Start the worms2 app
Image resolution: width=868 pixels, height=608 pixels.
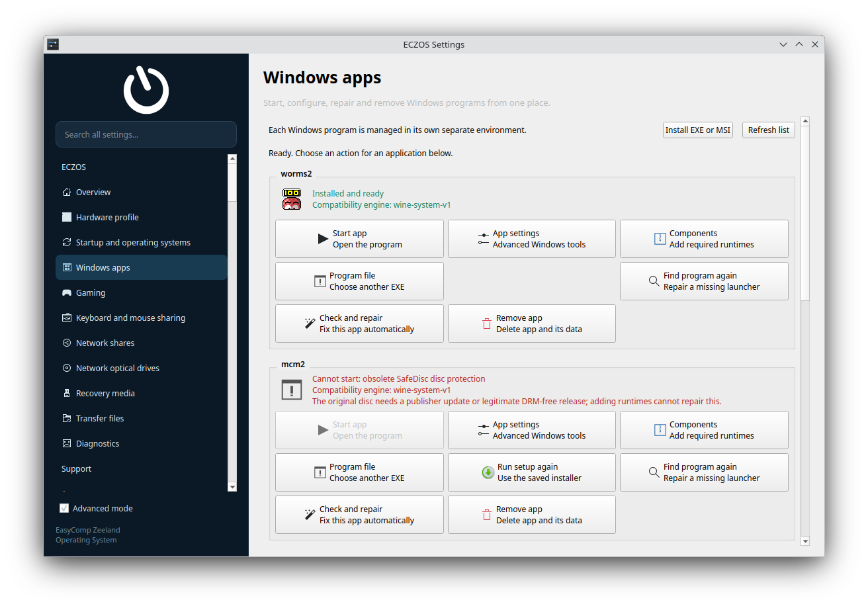(359, 239)
